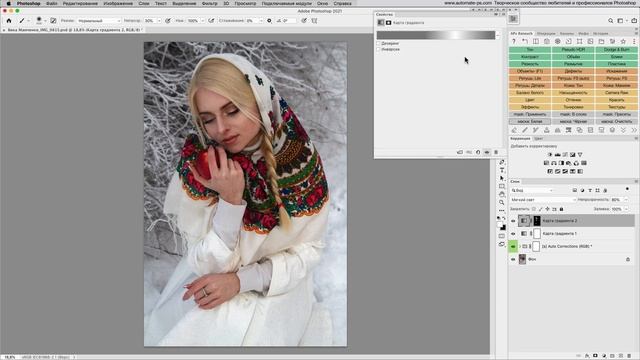Open the Изображение menu
The width and height of the screenshot is (640, 360).
pos(118,3)
